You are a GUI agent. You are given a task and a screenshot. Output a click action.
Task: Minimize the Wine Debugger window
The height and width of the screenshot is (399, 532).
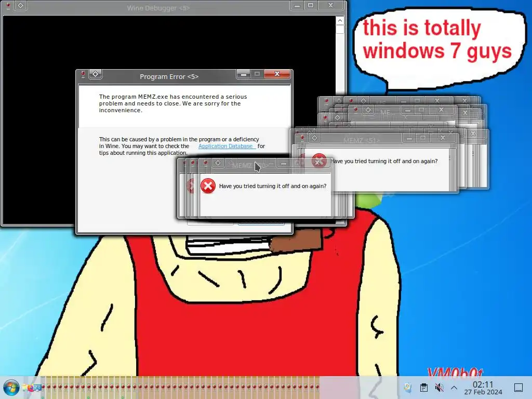(x=297, y=5)
